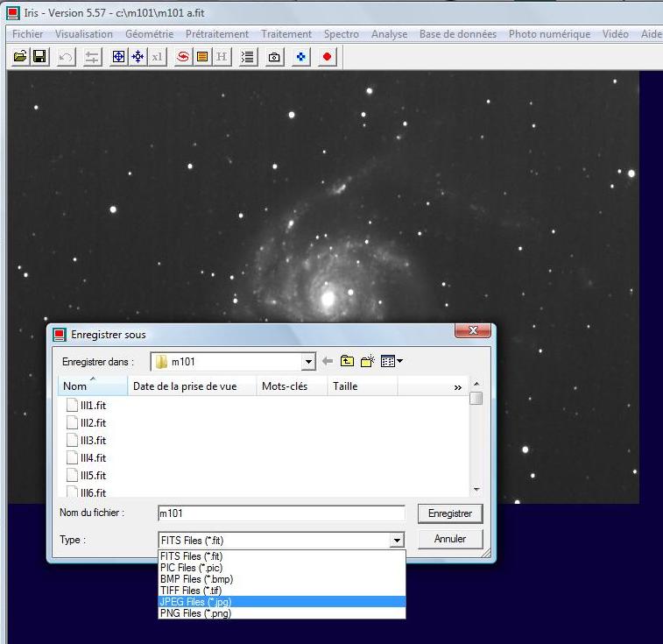The width and height of the screenshot is (663, 644).
Task: Click the undo arrow toolbar icon
Action: (66, 57)
